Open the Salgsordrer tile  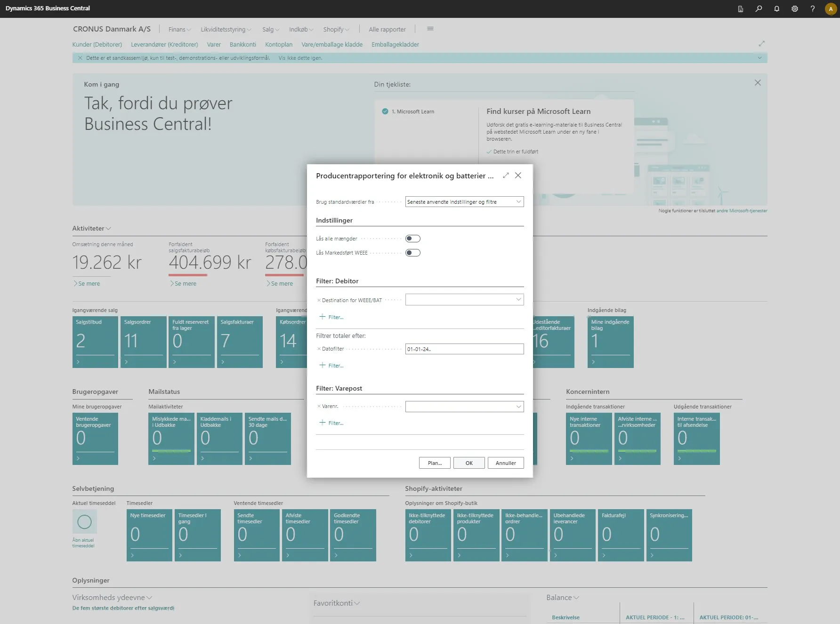pos(144,342)
